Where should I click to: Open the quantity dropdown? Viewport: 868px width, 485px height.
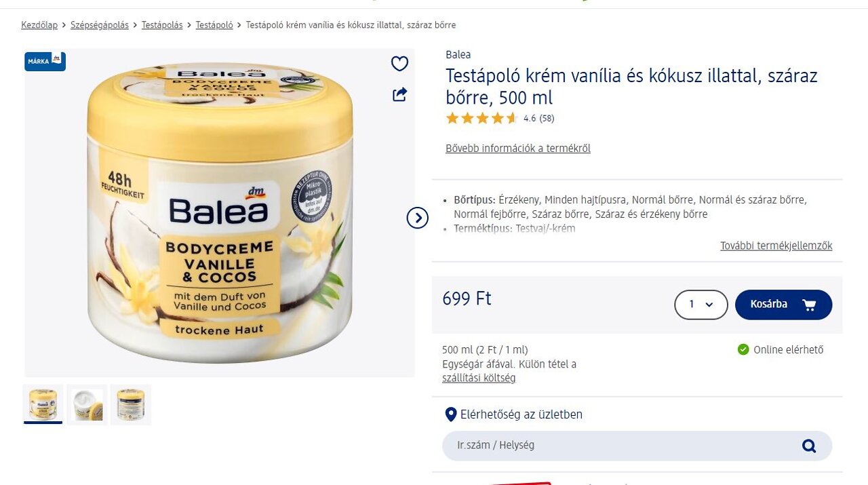(x=701, y=305)
